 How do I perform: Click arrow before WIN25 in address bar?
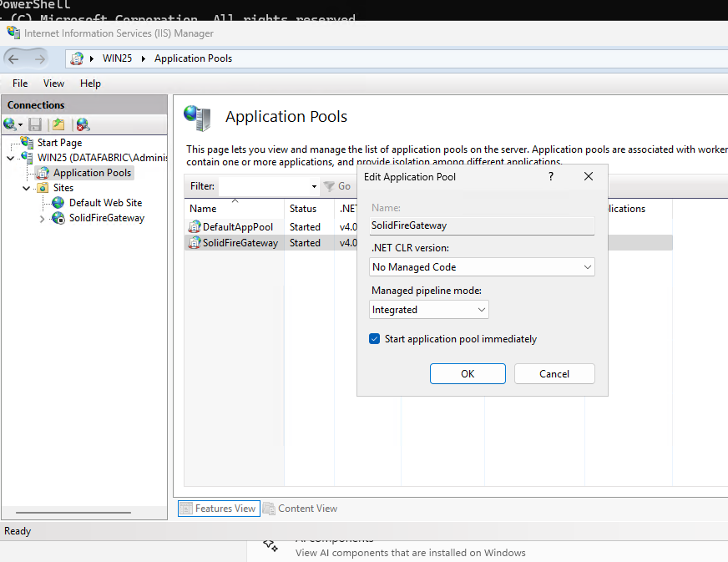[92, 58]
